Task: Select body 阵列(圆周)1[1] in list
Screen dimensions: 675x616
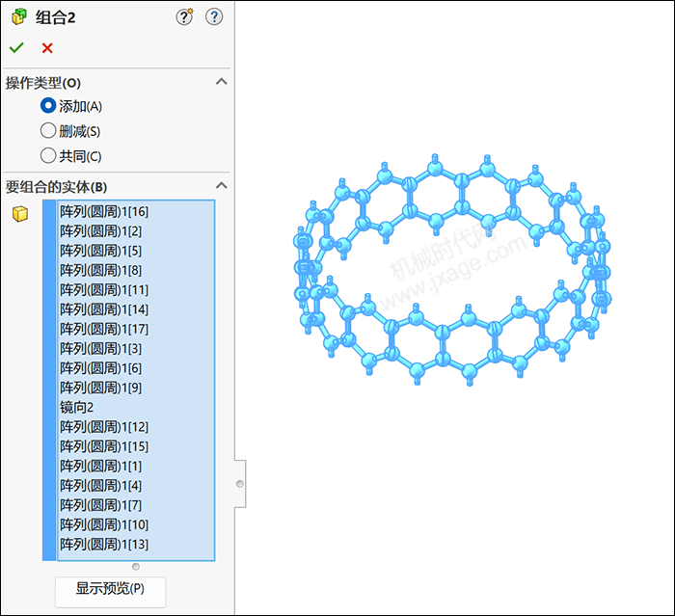Action: (136, 467)
